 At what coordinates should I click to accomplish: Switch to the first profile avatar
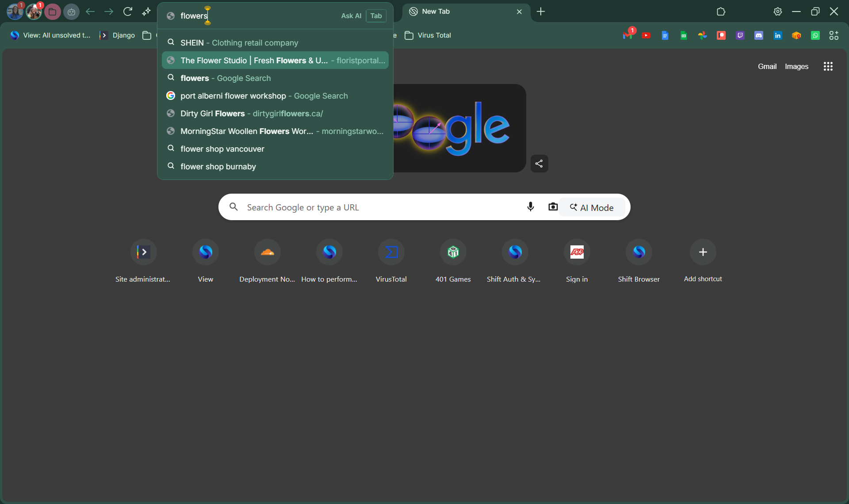tap(15, 11)
